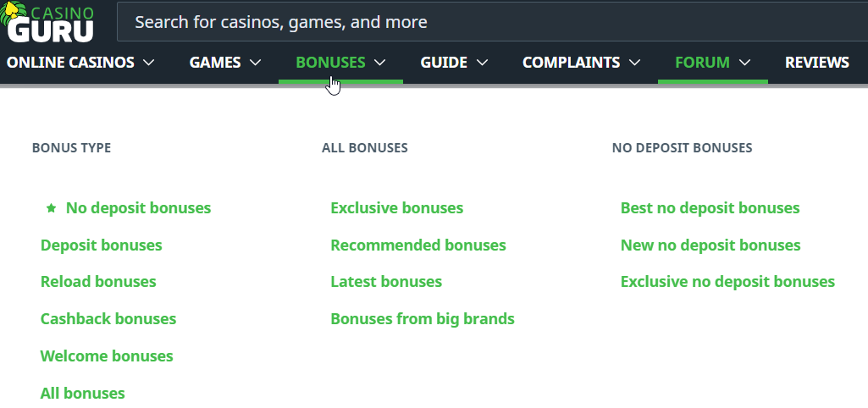View All bonuses link

(x=83, y=394)
